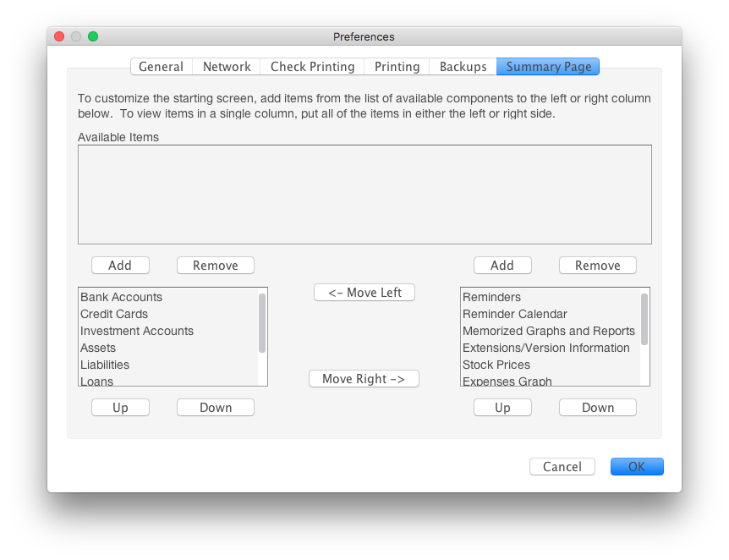
Task: Click the right list scrollbar thumb
Action: [644, 319]
